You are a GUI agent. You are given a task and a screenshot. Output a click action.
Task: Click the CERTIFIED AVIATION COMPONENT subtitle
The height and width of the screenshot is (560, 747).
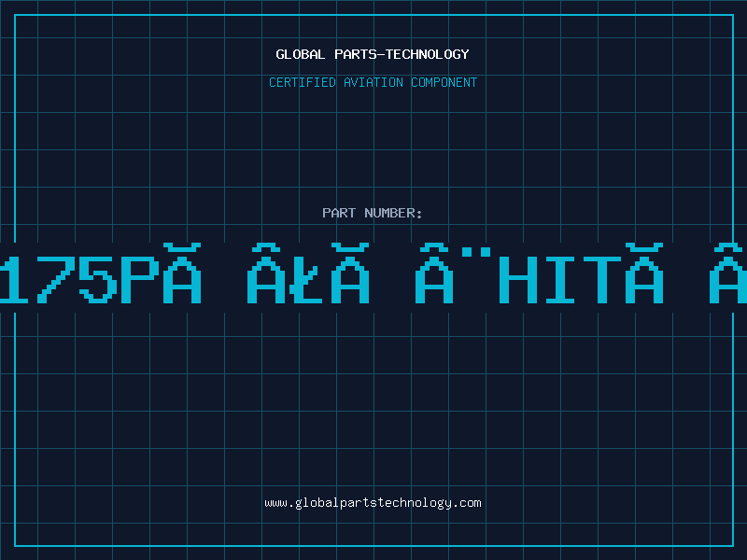373,82
